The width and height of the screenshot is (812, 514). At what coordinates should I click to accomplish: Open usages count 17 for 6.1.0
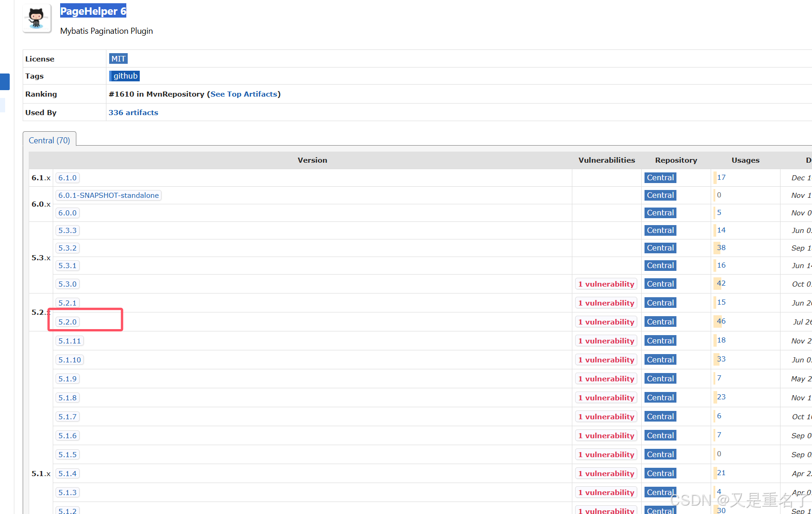(x=721, y=177)
